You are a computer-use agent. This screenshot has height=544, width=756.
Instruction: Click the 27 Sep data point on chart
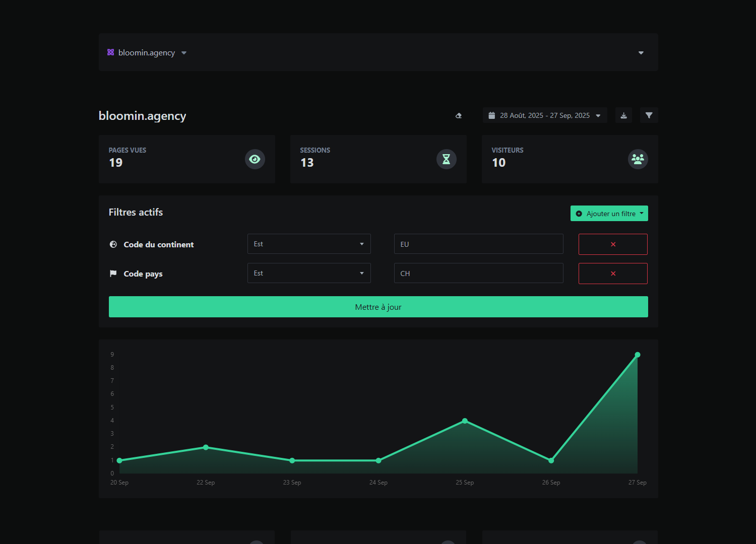[x=637, y=355]
